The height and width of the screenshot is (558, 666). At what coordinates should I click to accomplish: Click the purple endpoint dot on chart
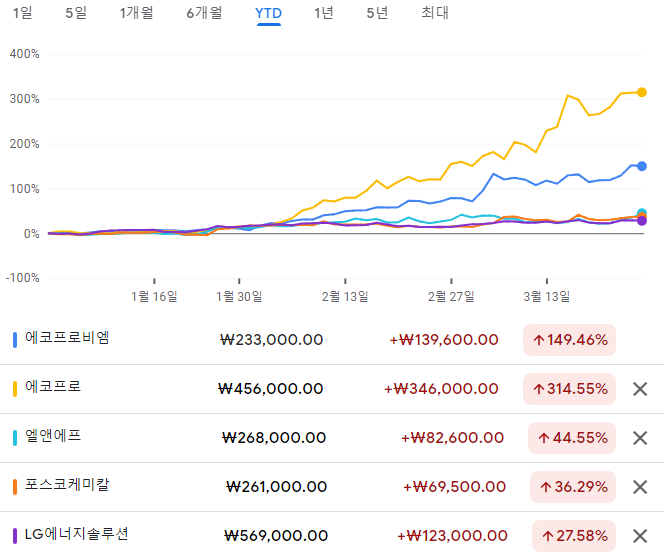642,221
